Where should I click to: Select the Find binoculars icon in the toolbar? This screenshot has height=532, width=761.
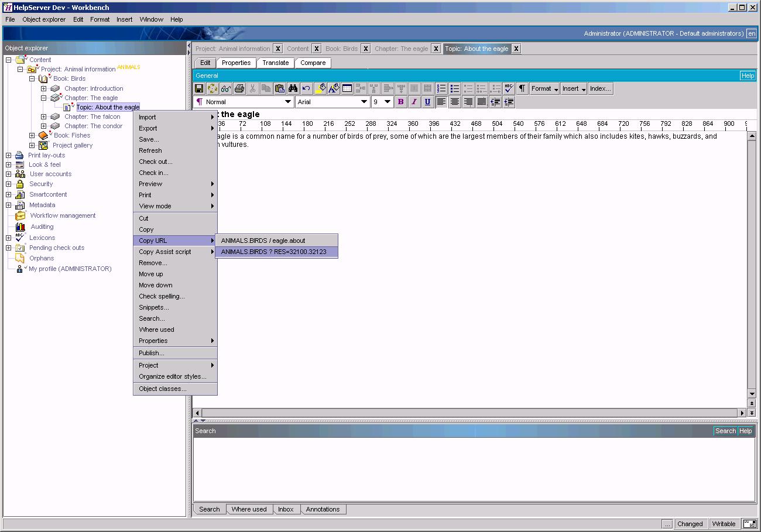(293, 88)
